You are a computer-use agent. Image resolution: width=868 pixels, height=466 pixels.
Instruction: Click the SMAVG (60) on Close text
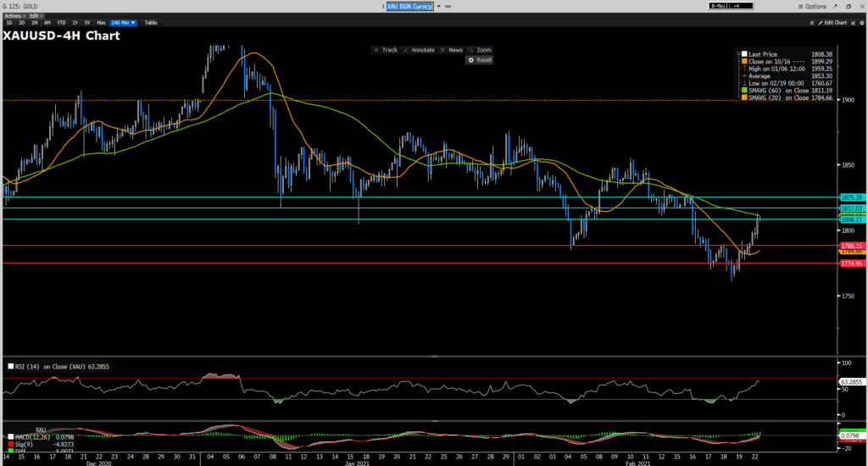[x=778, y=90]
